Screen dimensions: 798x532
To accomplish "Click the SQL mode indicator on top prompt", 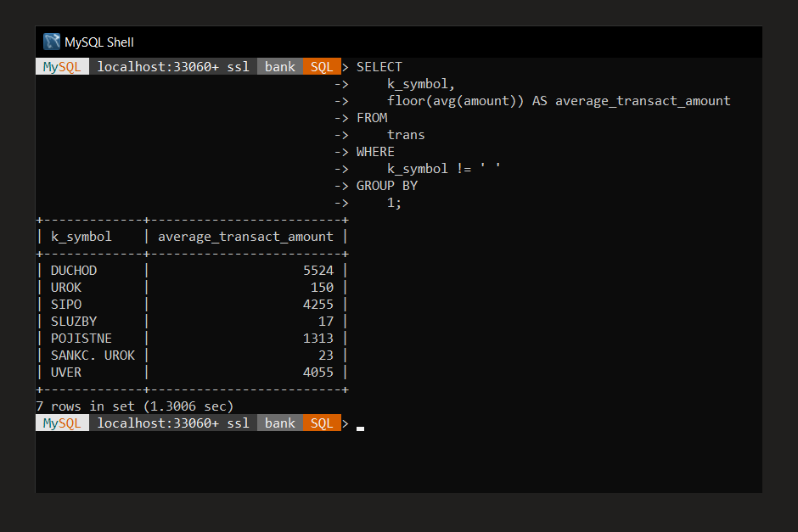I will [322, 66].
